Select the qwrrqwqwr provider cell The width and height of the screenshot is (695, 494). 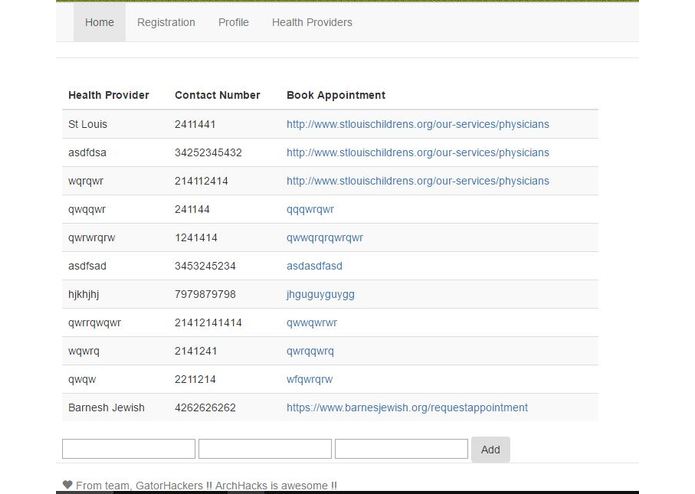94,323
